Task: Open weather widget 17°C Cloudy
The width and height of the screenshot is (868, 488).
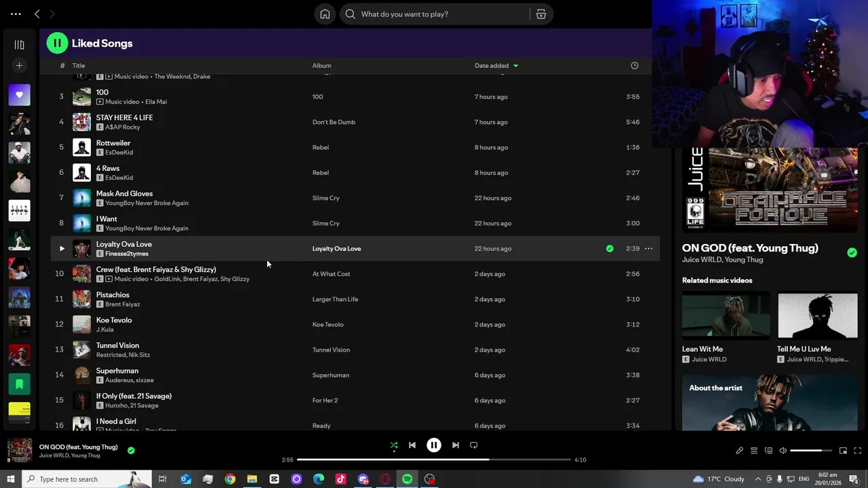Action: [719, 479]
